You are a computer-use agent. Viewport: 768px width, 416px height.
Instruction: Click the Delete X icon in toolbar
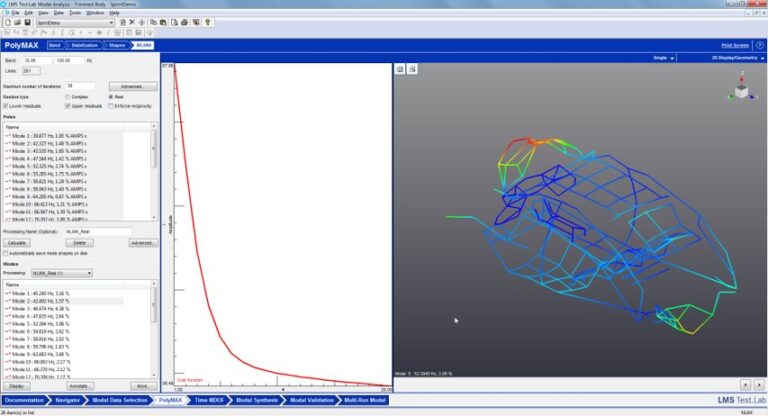click(132, 23)
